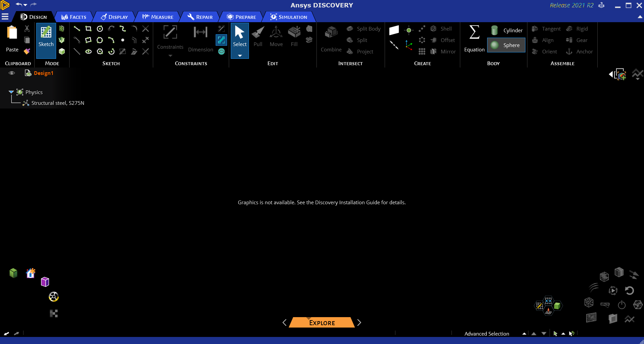Expand the Constraints dropdown arrow
644x344 pixels.
[170, 56]
